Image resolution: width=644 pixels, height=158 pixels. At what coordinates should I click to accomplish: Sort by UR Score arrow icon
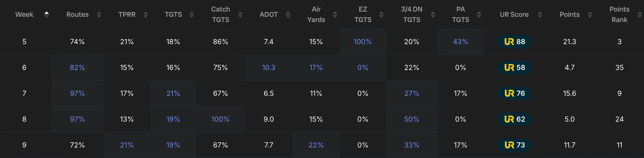tap(540, 15)
